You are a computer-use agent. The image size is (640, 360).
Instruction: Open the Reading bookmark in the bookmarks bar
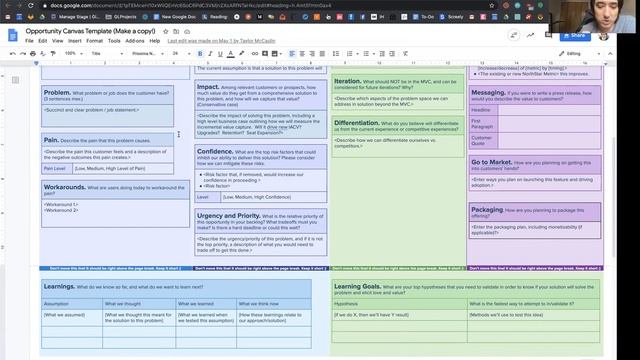215,17
